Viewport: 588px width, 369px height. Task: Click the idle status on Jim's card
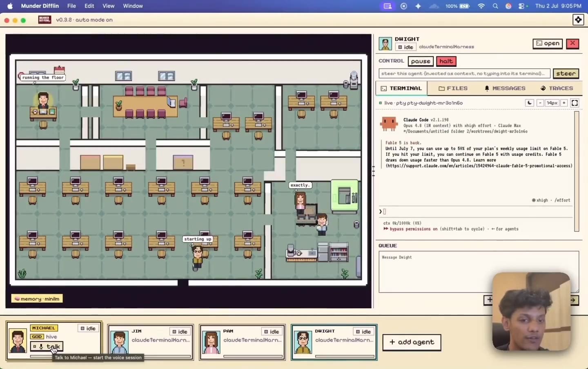click(x=180, y=331)
